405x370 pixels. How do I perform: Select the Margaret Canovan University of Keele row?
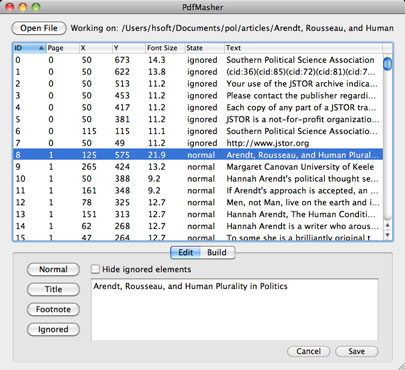click(198, 167)
